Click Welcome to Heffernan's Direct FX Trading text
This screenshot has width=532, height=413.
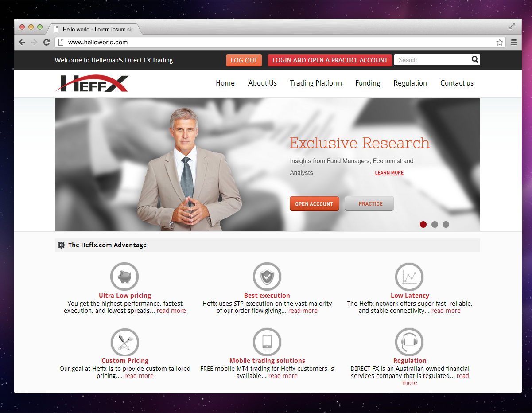114,60
